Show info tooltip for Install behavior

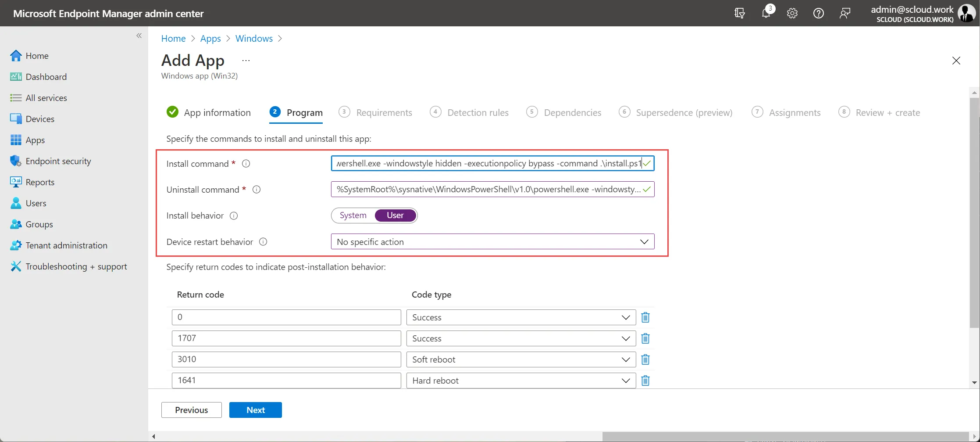click(234, 216)
